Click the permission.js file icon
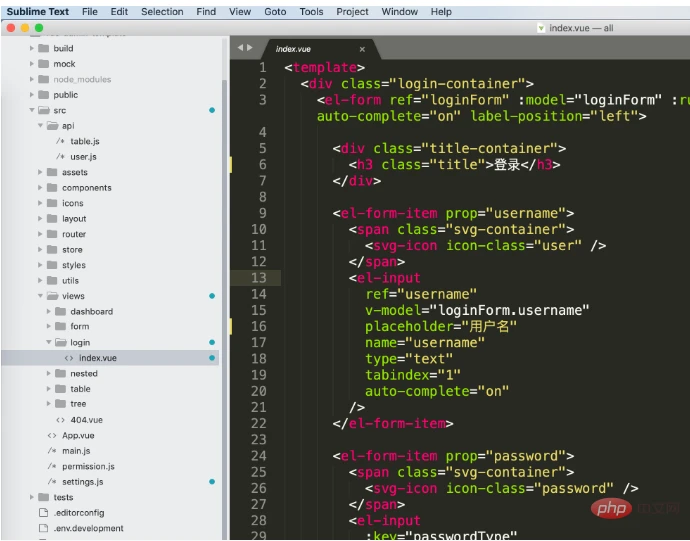690x541 pixels. pos(52,466)
